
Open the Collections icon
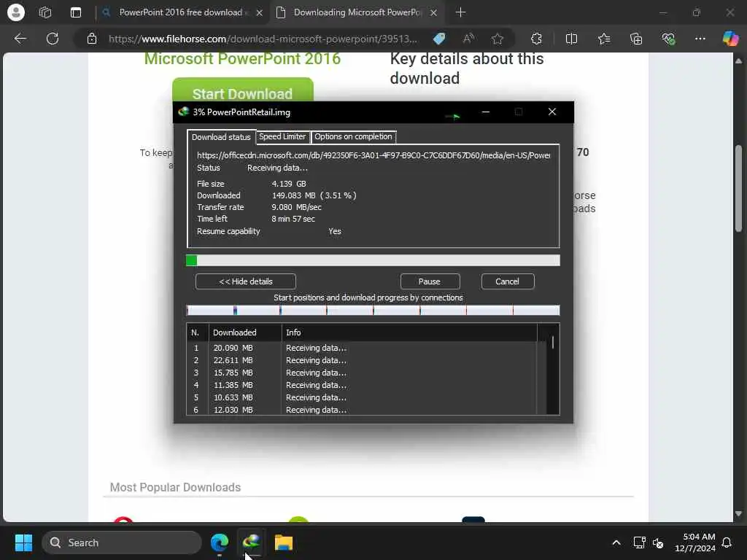(636, 39)
